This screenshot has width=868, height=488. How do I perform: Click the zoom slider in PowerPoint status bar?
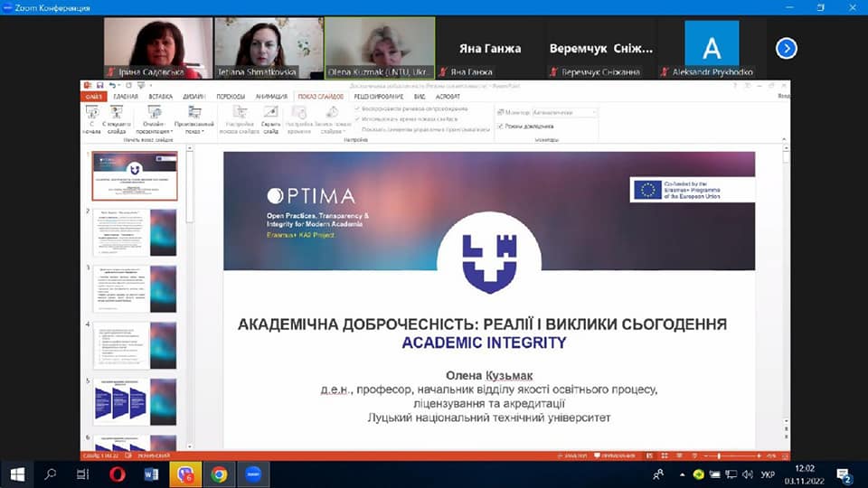(731, 455)
